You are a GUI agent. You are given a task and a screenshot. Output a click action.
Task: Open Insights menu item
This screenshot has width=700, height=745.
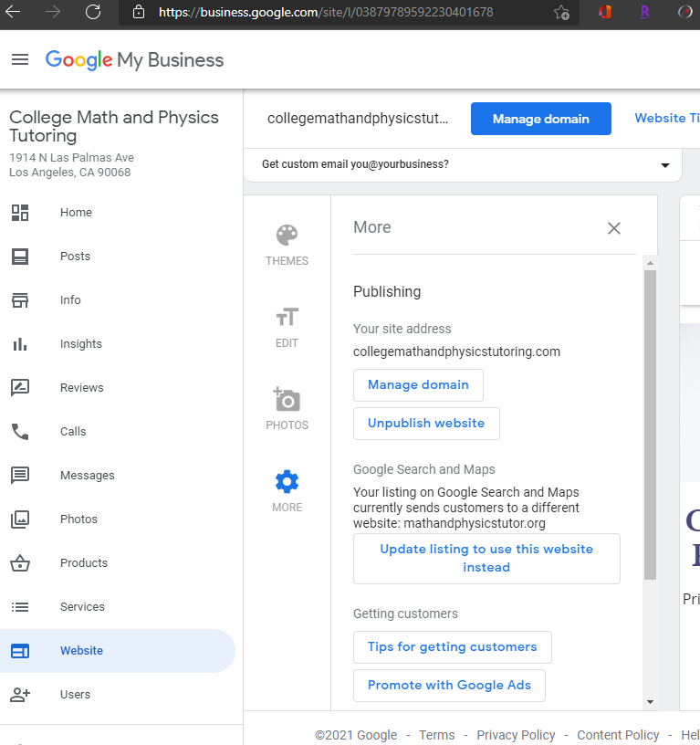(80, 344)
